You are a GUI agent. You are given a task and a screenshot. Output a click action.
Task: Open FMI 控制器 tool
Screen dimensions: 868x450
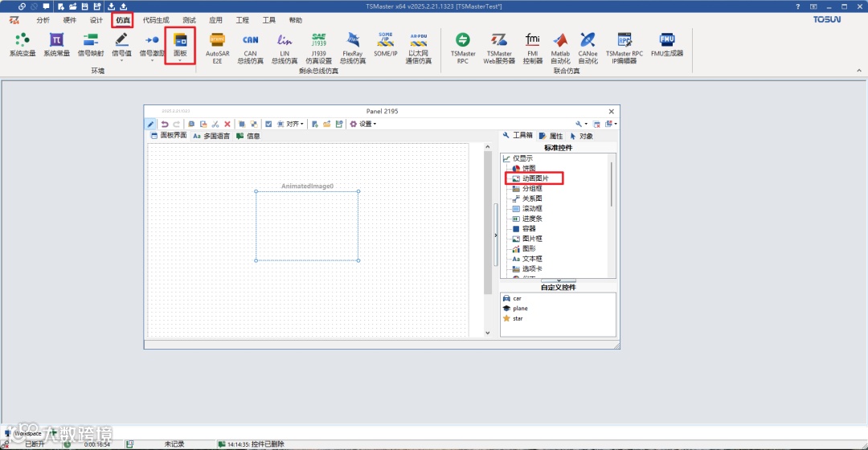[533, 48]
